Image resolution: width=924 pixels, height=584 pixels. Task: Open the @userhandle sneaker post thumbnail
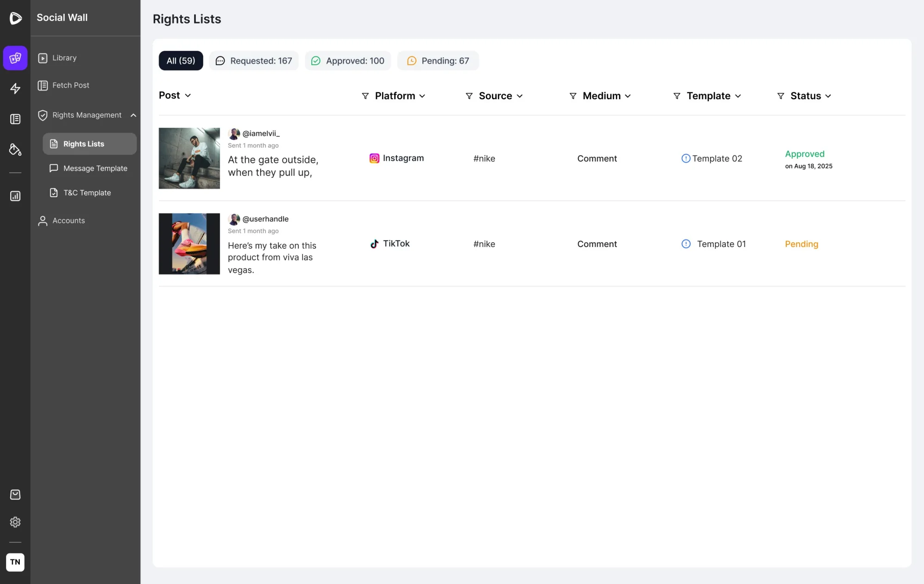(189, 244)
